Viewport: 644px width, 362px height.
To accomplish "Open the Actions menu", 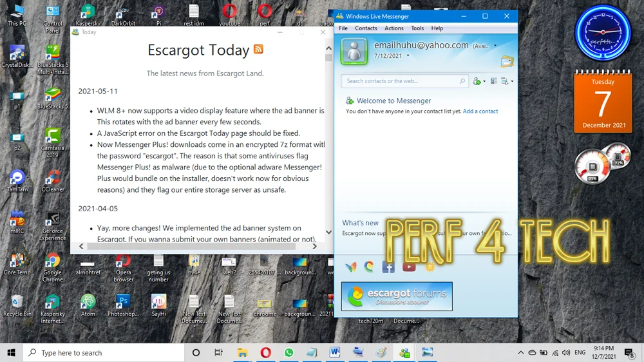I will point(394,28).
